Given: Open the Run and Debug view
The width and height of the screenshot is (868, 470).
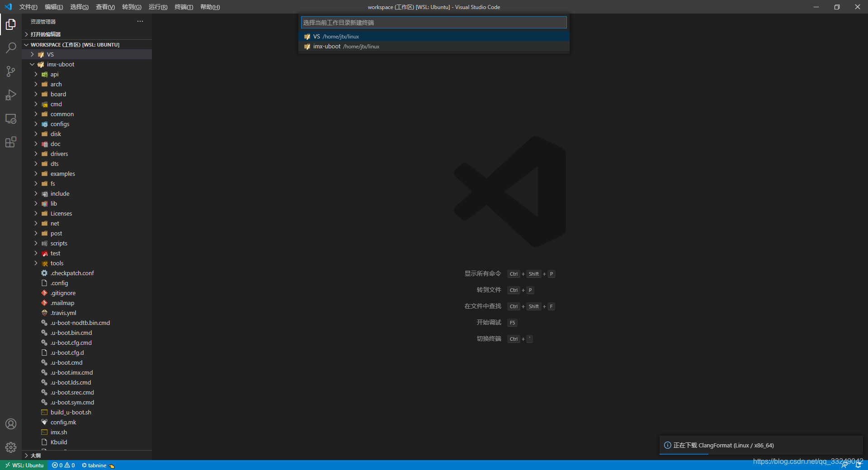Looking at the screenshot, I should (x=11, y=95).
